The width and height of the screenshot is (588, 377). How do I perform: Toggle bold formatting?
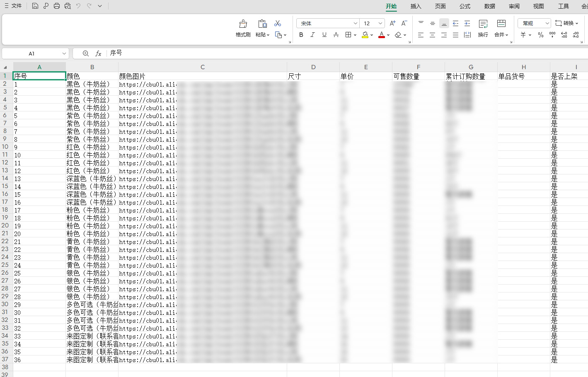click(x=301, y=35)
